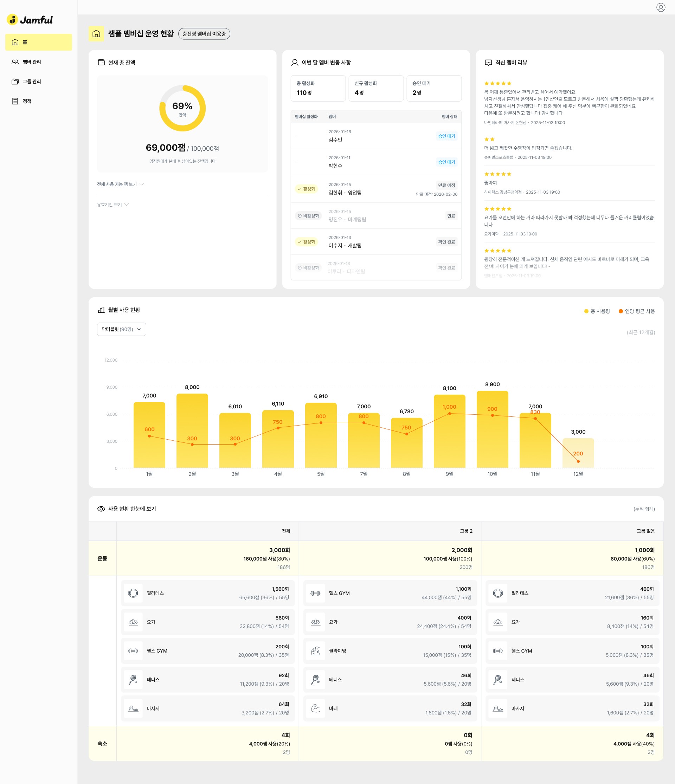Click the wallet icon for 현재 총 잔액
Viewport: 675px width, 784px height.
click(101, 63)
